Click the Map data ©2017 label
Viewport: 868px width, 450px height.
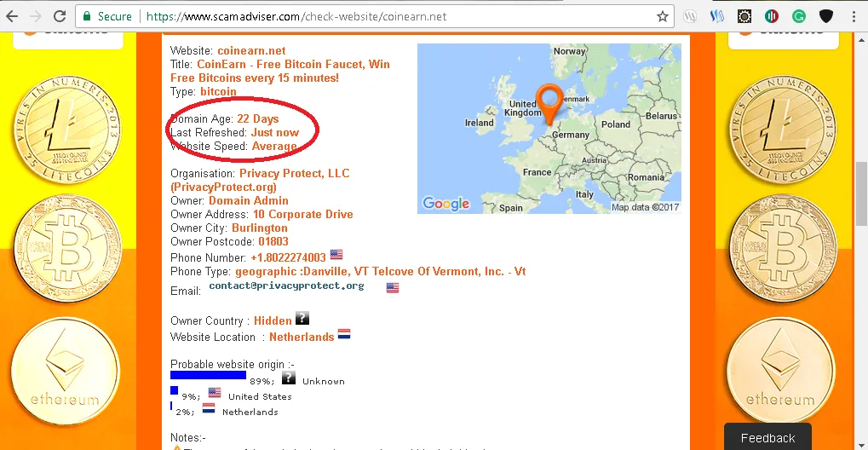tap(645, 207)
